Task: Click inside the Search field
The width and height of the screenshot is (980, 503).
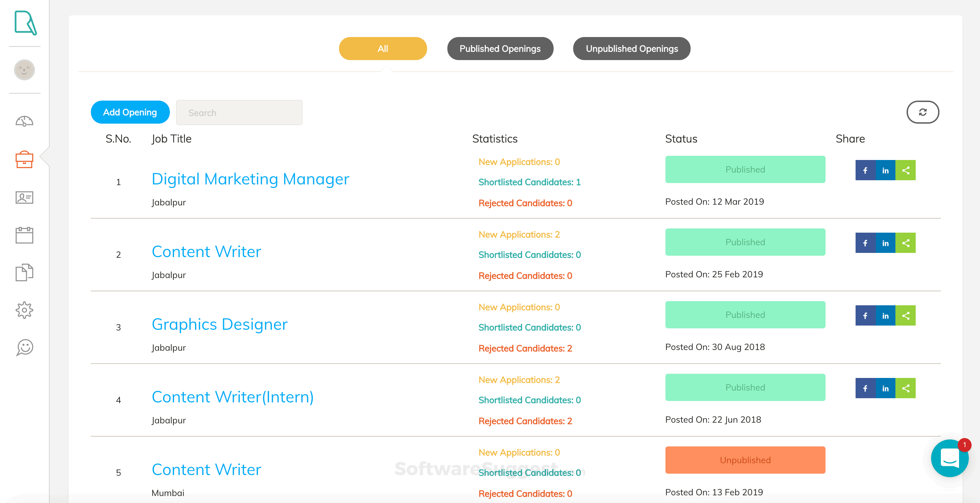Action: click(x=239, y=112)
